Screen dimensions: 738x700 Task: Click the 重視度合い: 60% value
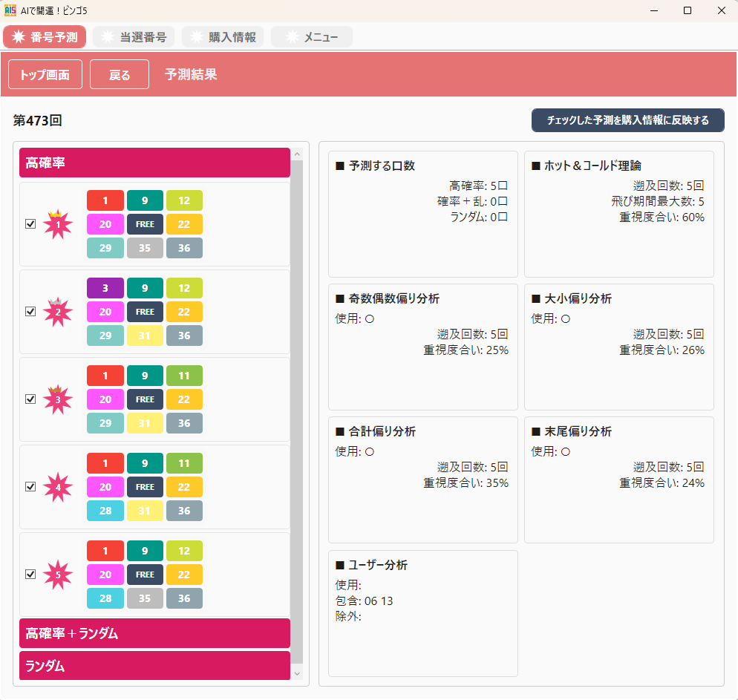(x=662, y=217)
